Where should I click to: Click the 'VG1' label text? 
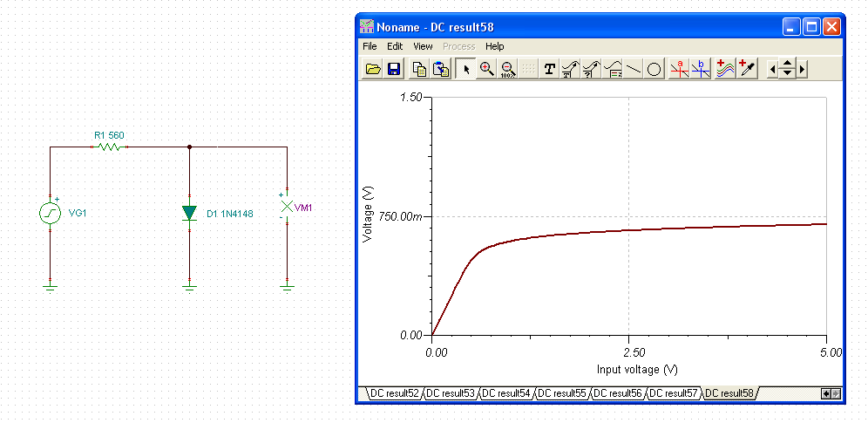78,213
